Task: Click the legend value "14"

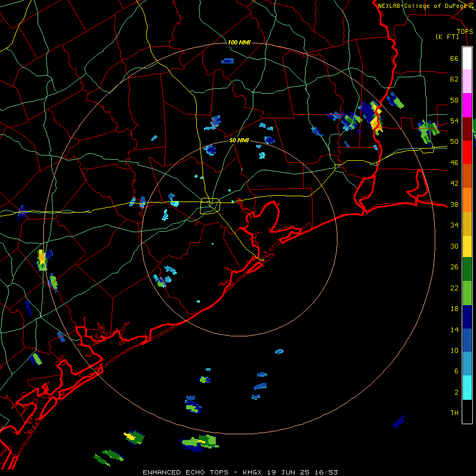Action: 454,329
